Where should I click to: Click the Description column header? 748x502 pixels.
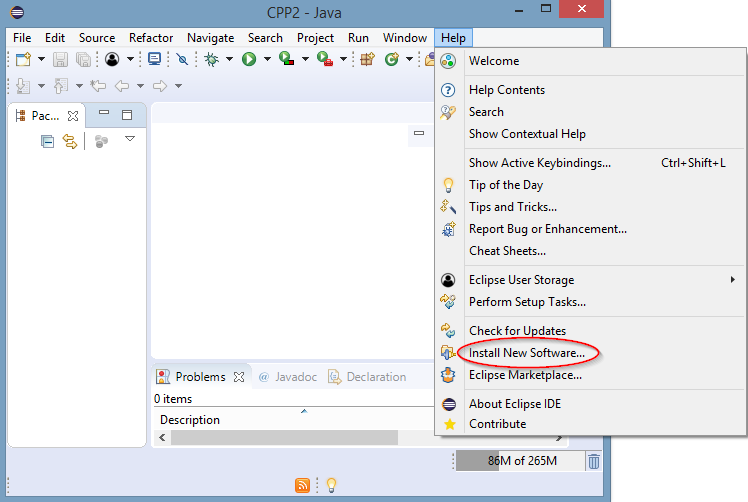point(190,420)
